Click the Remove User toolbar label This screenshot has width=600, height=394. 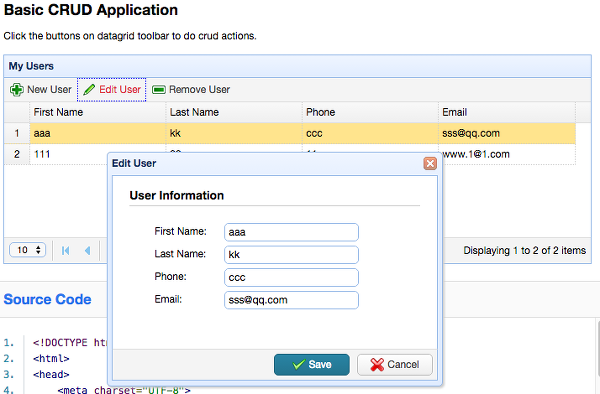click(x=199, y=90)
